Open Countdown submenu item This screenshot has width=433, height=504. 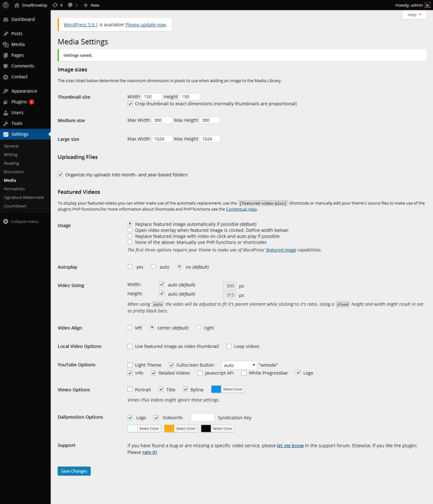(15, 206)
